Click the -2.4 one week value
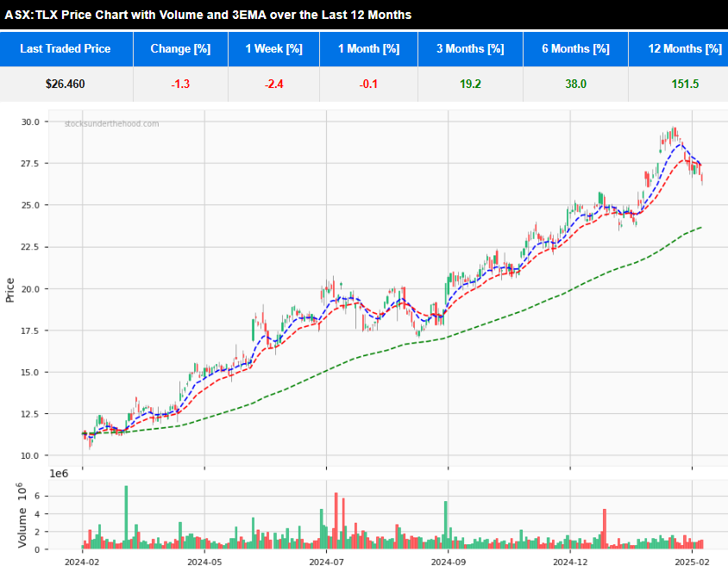Viewport: 728px width, 571px height. (274, 84)
